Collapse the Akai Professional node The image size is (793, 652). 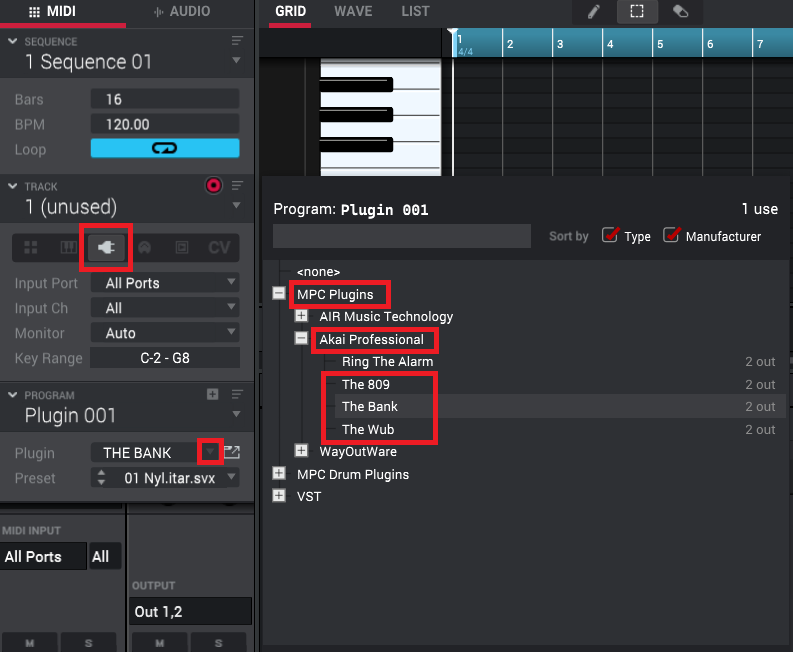tap(301, 338)
